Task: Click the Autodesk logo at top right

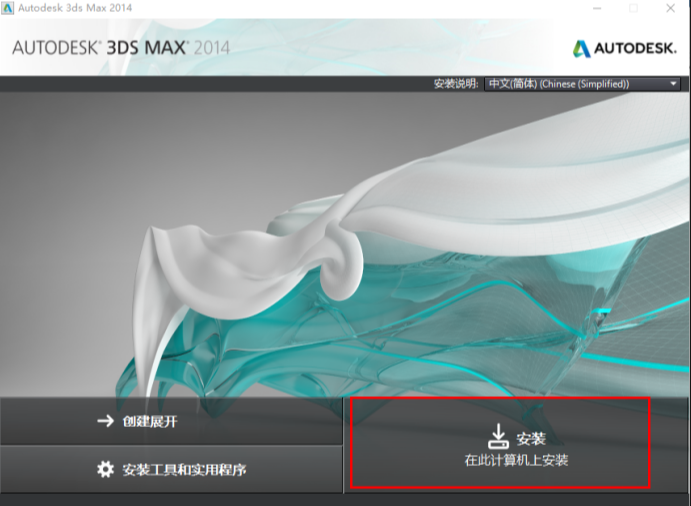Action: 624,48
